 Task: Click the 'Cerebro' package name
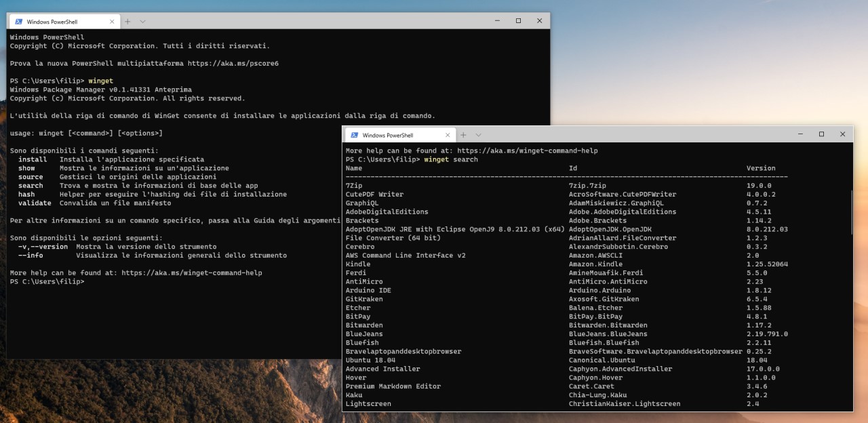pyautogui.click(x=360, y=247)
